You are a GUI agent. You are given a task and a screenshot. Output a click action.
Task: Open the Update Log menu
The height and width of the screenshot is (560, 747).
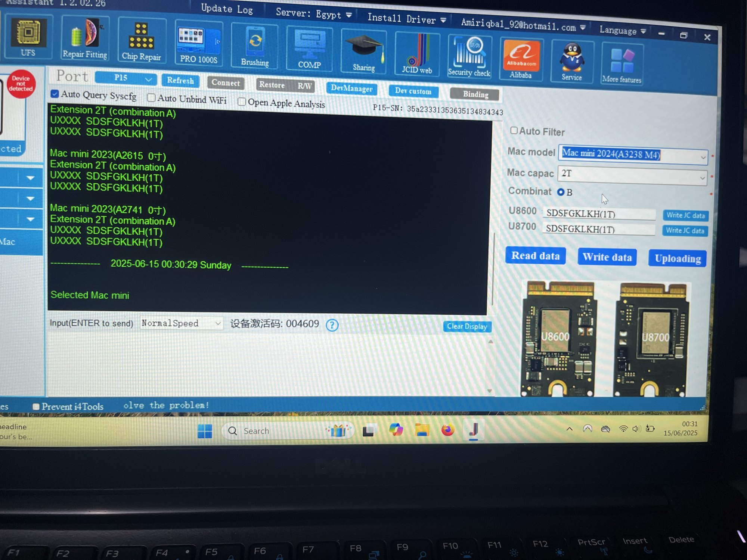click(227, 9)
